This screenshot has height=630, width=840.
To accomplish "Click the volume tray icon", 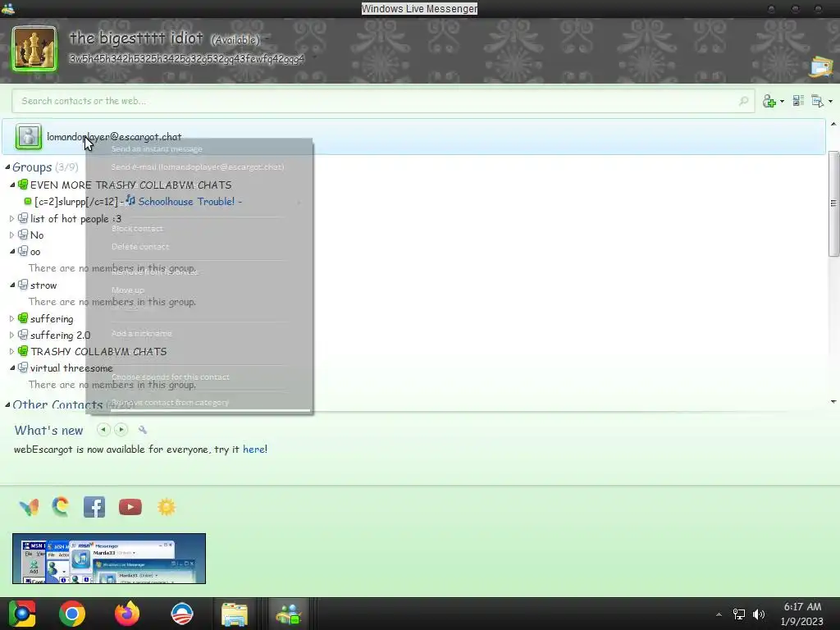I will (759, 614).
